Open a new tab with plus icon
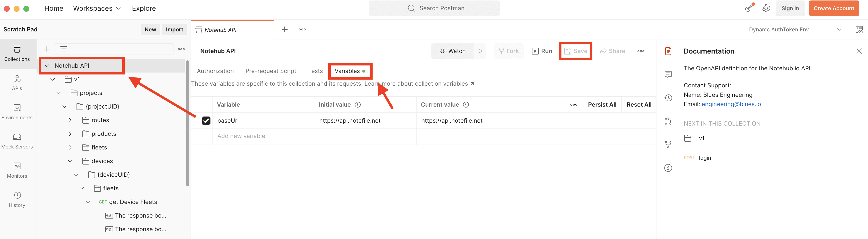The image size is (868, 239). (x=284, y=30)
